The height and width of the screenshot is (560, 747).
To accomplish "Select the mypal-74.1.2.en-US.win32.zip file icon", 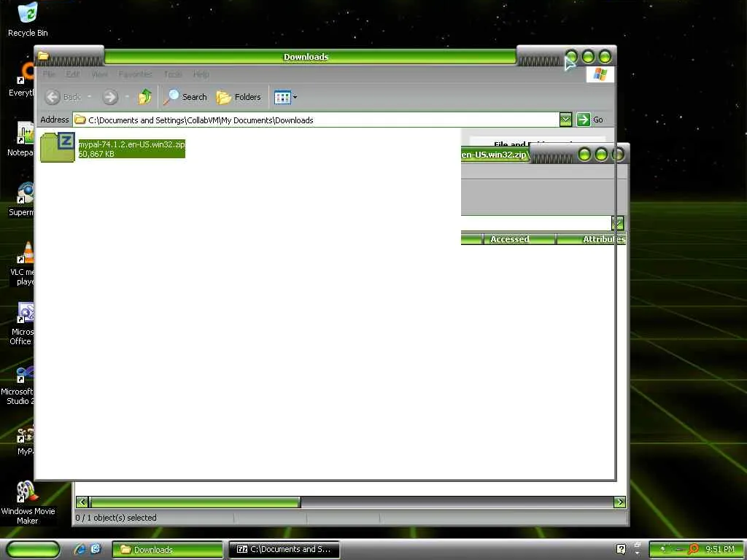I will pos(57,147).
